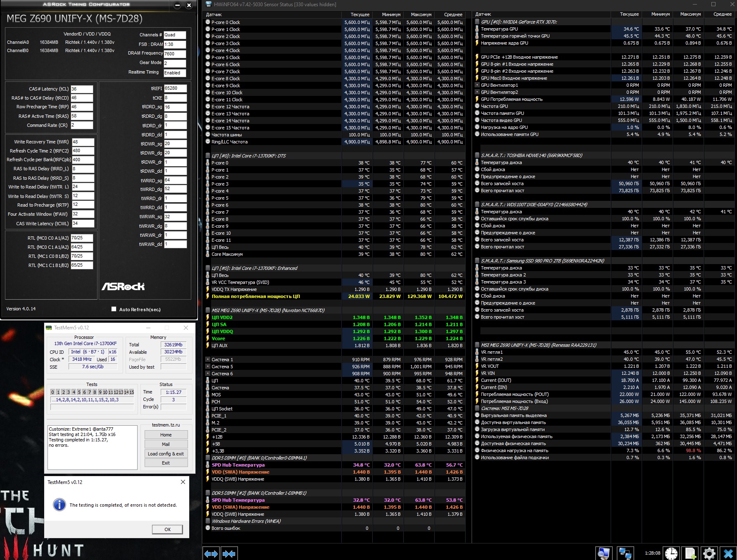
Task: Start logging with the document-plus icon
Action: pyautogui.click(x=690, y=553)
